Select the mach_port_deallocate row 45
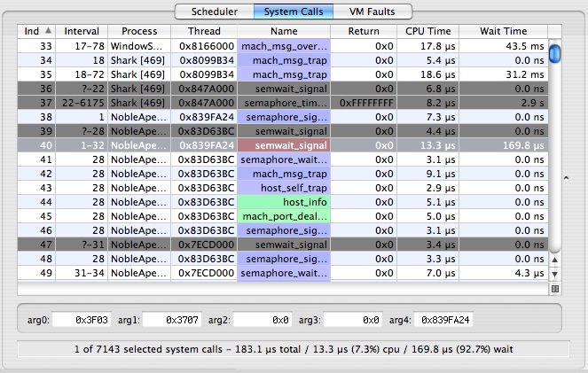Screen dimensions: 588x373 pos(283,216)
